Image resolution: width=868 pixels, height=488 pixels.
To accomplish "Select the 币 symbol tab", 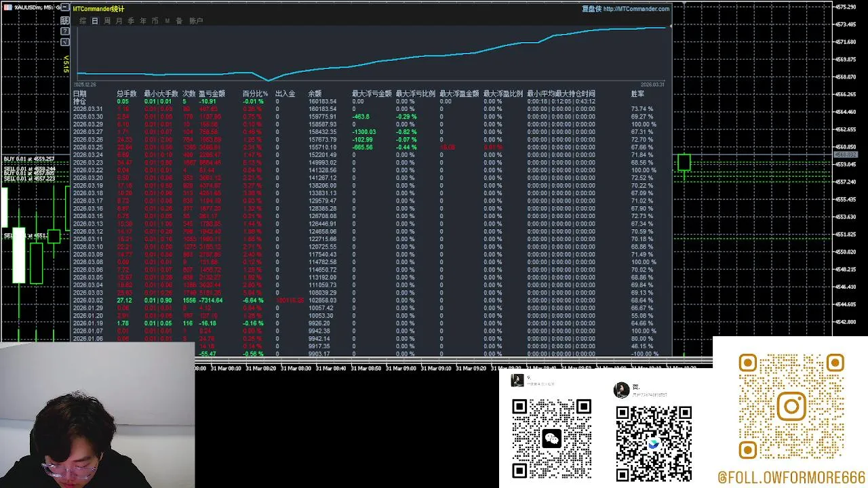I will [155, 21].
